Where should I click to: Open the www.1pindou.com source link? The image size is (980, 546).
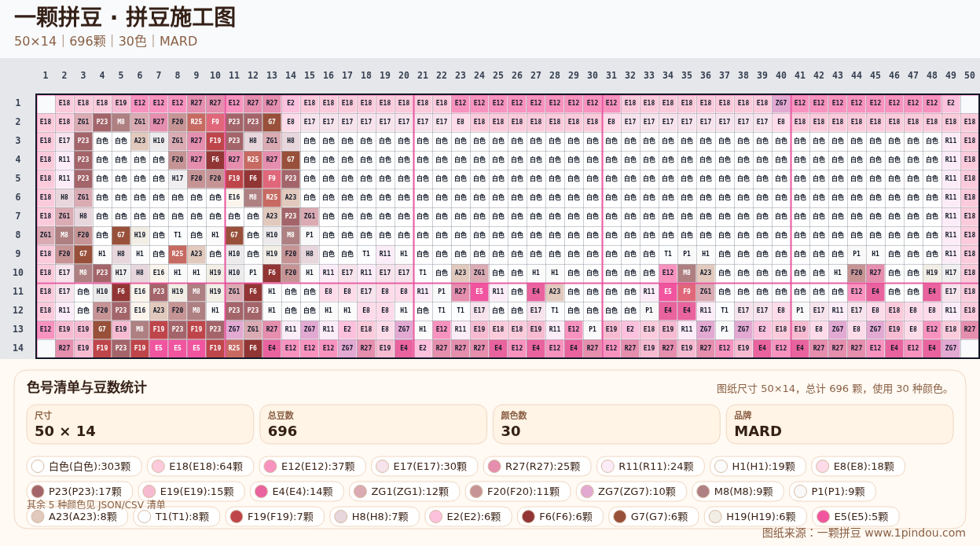(x=914, y=533)
